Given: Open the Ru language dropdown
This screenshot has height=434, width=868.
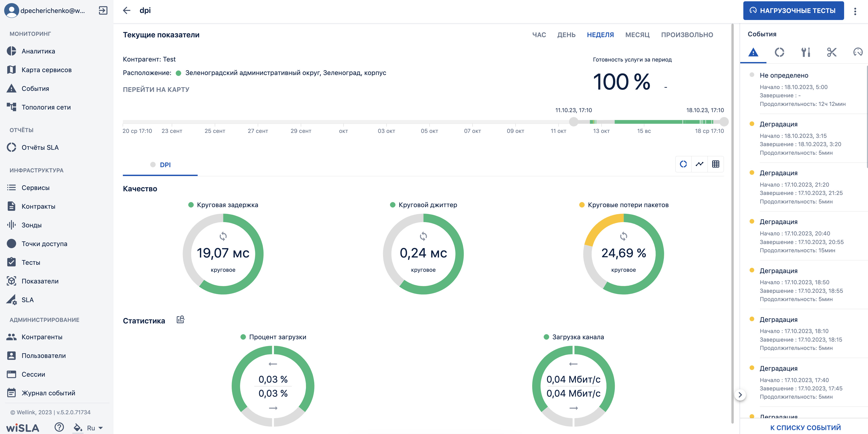Looking at the screenshot, I should [x=95, y=428].
